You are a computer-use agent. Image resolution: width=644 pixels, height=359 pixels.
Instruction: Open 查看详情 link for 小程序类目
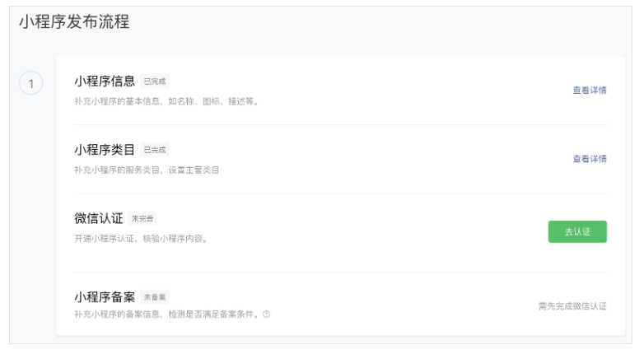(x=590, y=159)
